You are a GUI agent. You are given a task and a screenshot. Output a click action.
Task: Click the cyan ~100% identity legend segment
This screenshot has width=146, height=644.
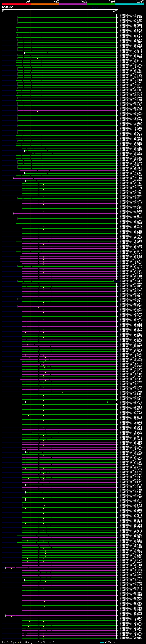pos(130,4)
